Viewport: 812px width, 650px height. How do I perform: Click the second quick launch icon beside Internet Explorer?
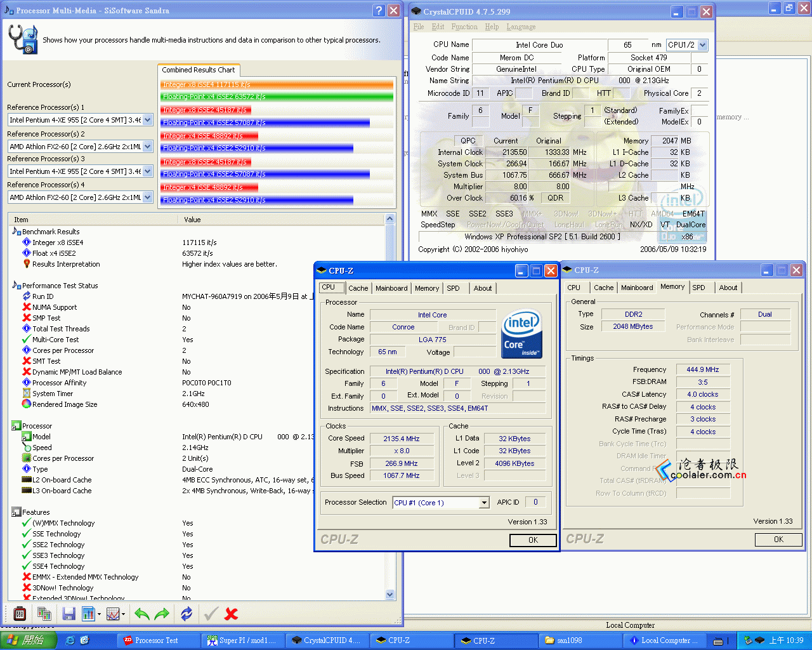point(84,640)
